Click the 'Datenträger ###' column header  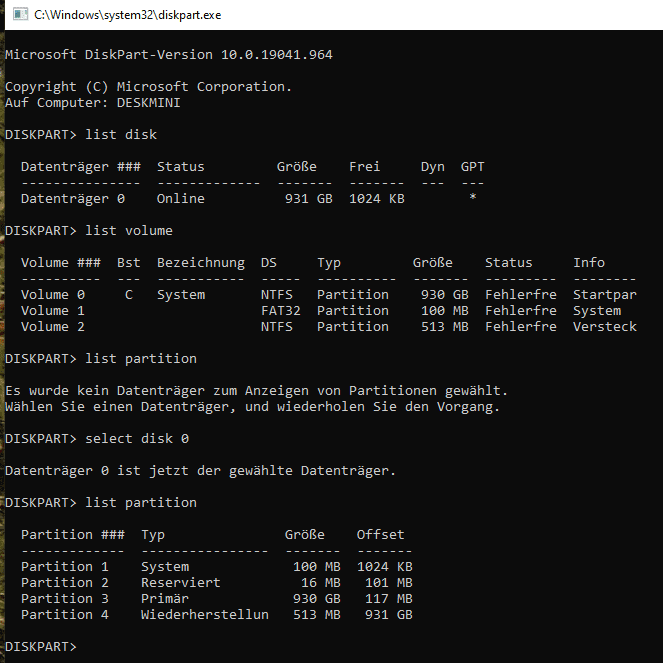(x=81, y=167)
